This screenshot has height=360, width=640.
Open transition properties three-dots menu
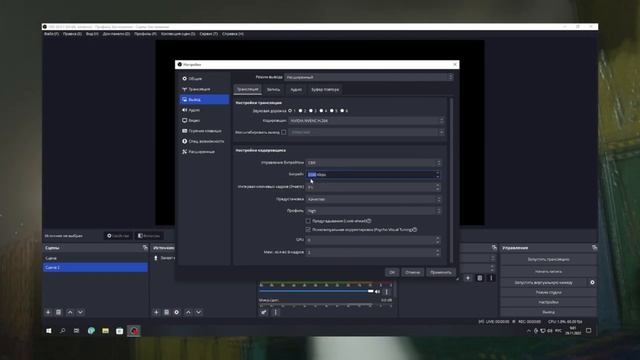tap(491, 278)
